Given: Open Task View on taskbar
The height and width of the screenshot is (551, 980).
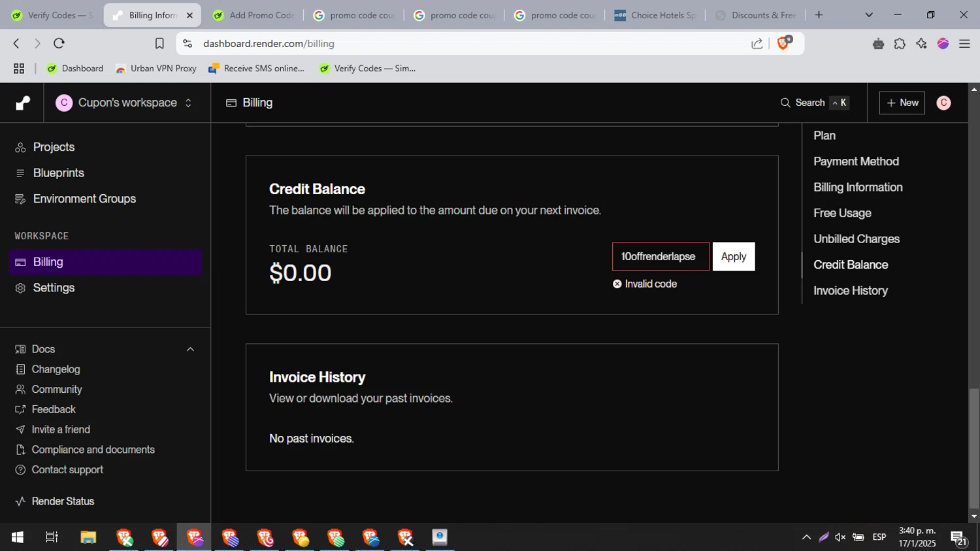Looking at the screenshot, I should [52, 537].
